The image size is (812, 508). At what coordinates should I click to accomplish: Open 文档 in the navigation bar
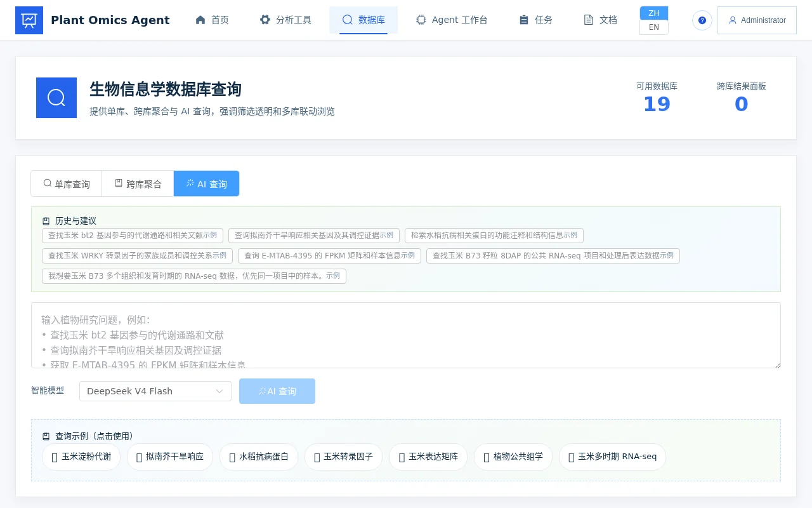click(600, 20)
